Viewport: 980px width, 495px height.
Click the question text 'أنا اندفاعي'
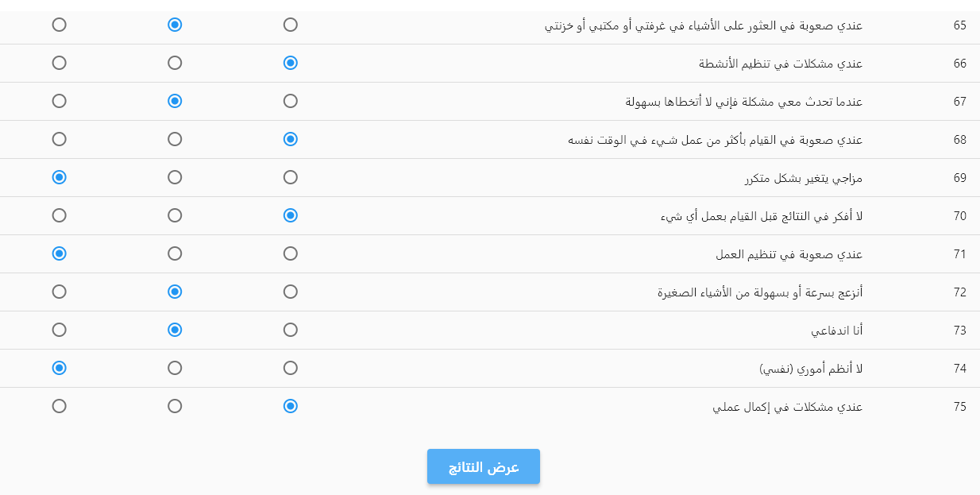coord(836,331)
